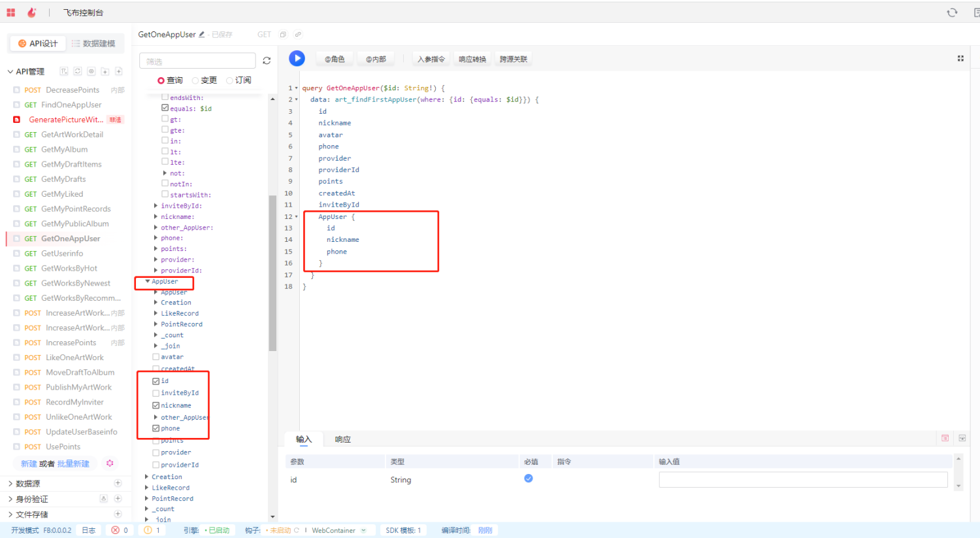Type in the id input value field
Screen dimensions: 980x538
click(802, 479)
